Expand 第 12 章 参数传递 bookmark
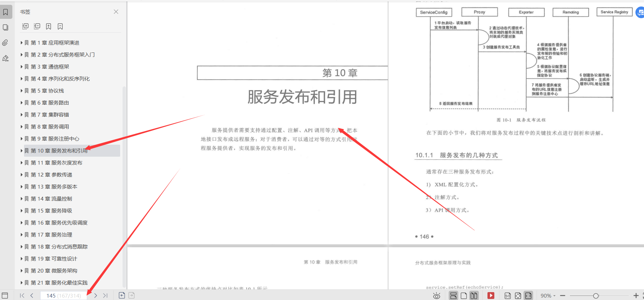The image size is (644, 300). (x=22, y=175)
